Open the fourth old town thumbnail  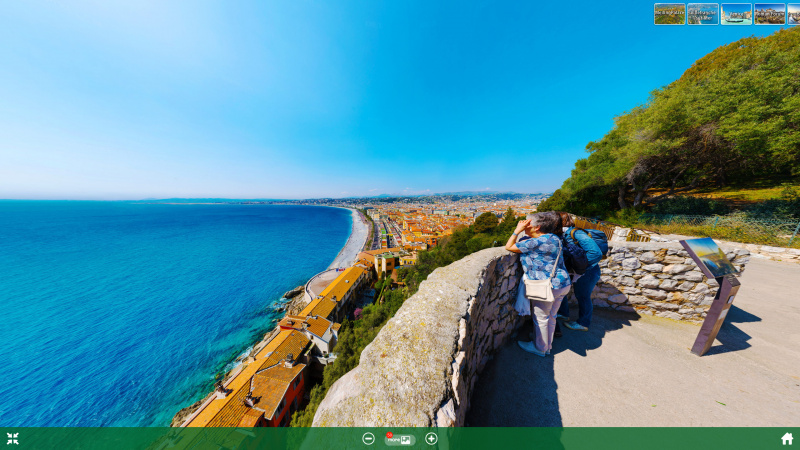(x=769, y=14)
